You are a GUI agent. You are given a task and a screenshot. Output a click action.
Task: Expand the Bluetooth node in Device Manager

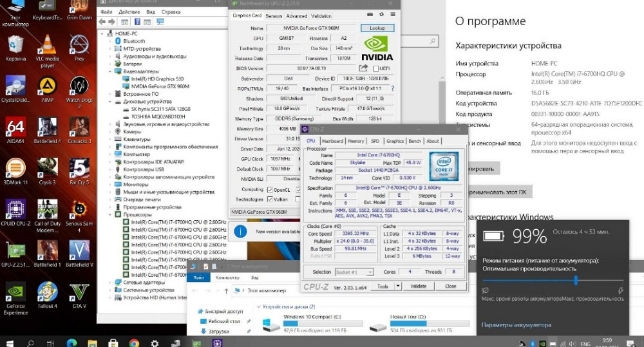tap(110, 41)
